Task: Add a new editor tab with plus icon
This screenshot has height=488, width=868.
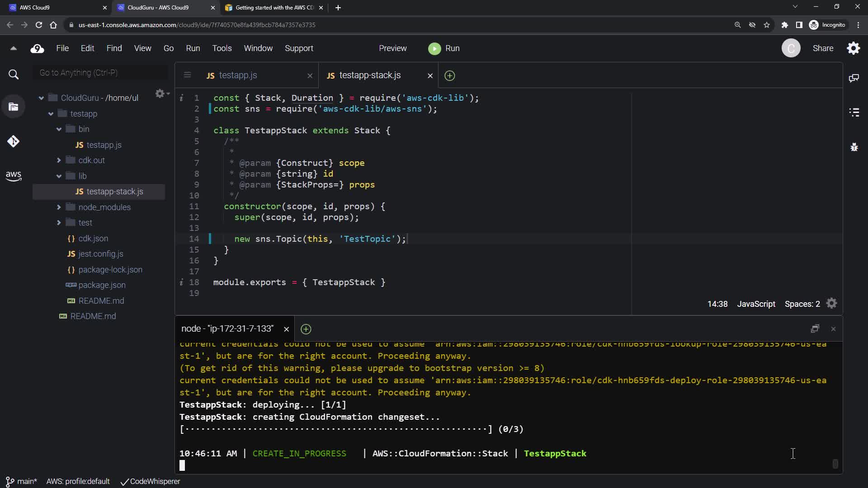Action: (449, 76)
